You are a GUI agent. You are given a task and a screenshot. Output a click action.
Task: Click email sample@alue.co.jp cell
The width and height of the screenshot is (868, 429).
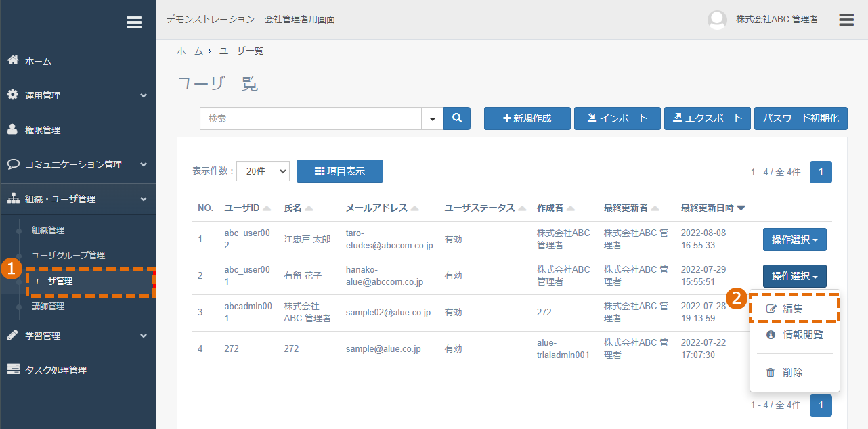(383, 348)
